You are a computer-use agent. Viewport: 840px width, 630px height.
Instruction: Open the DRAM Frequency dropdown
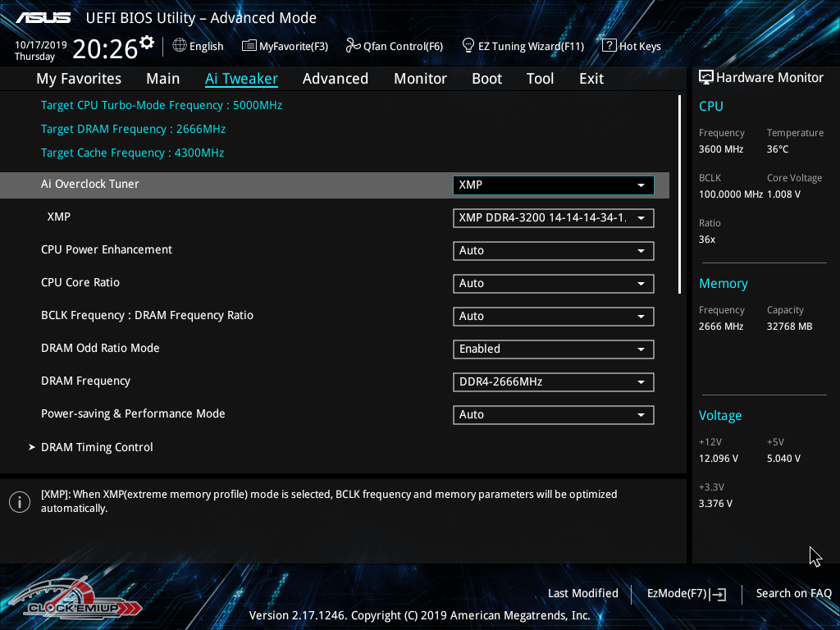click(x=553, y=382)
